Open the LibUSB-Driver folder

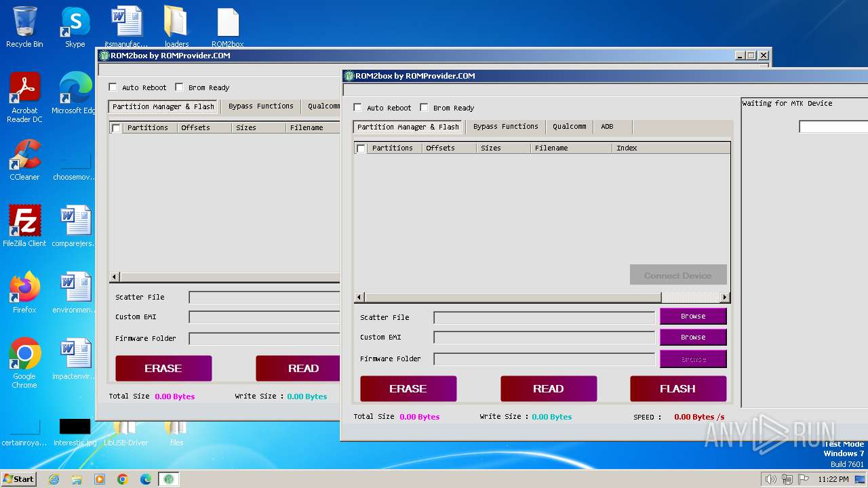click(125, 434)
